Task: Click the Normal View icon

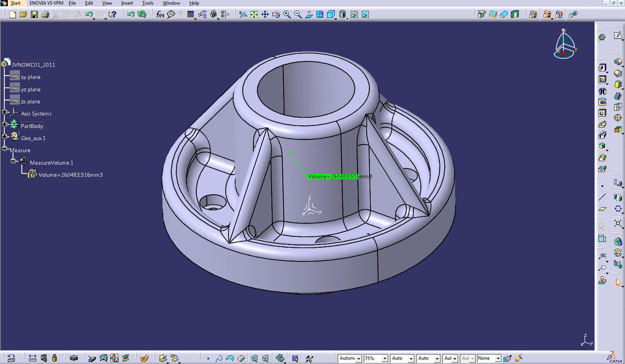Action: point(309,15)
